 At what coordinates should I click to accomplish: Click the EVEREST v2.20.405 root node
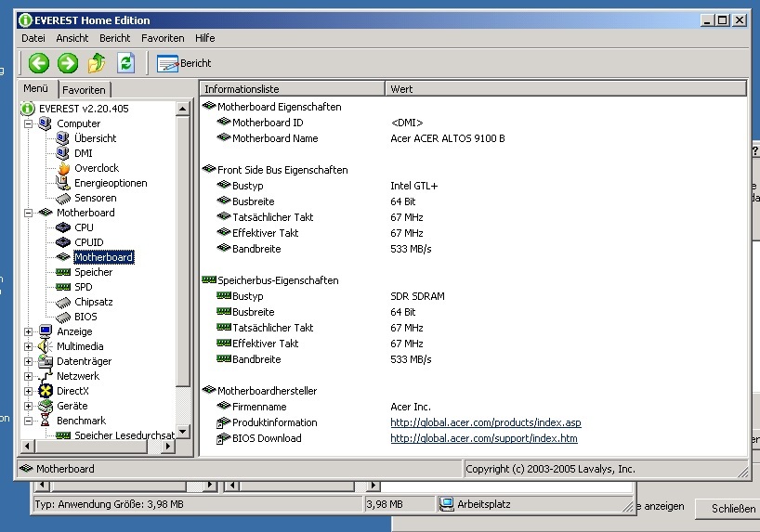point(84,109)
